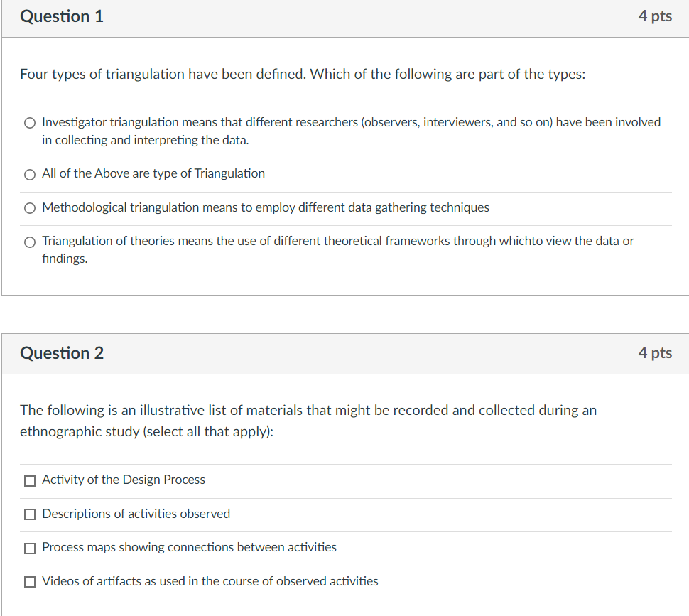Screen dimensions: 689x616
Task: Click the "Videos of artifacts" label text
Action: [x=210, y=581]
